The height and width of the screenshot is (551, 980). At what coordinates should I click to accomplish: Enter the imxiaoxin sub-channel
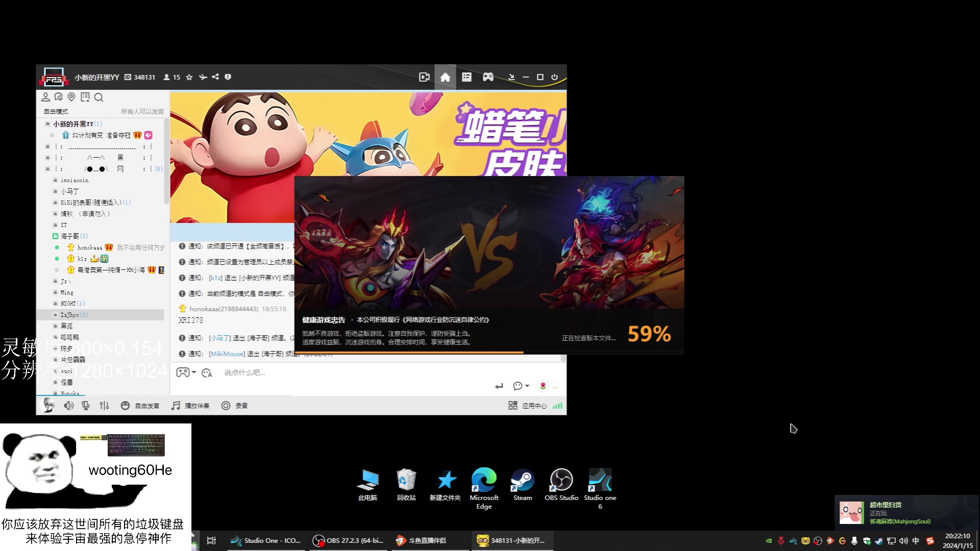[75, 180]
